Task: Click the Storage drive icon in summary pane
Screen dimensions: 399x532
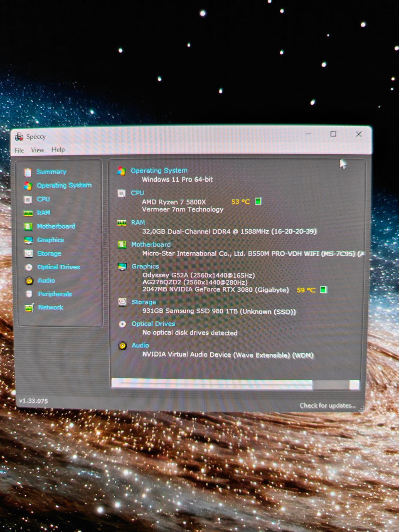Action: [122, 302]
